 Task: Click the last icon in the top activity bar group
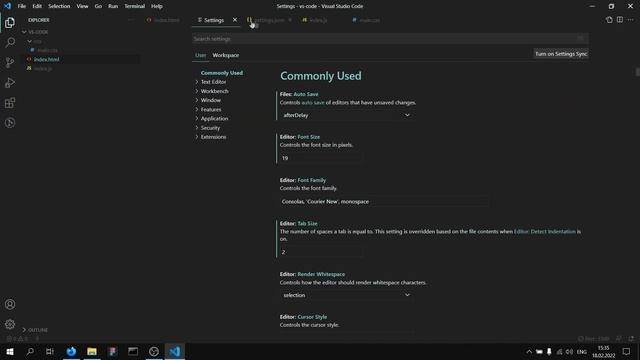pos(10,122)
